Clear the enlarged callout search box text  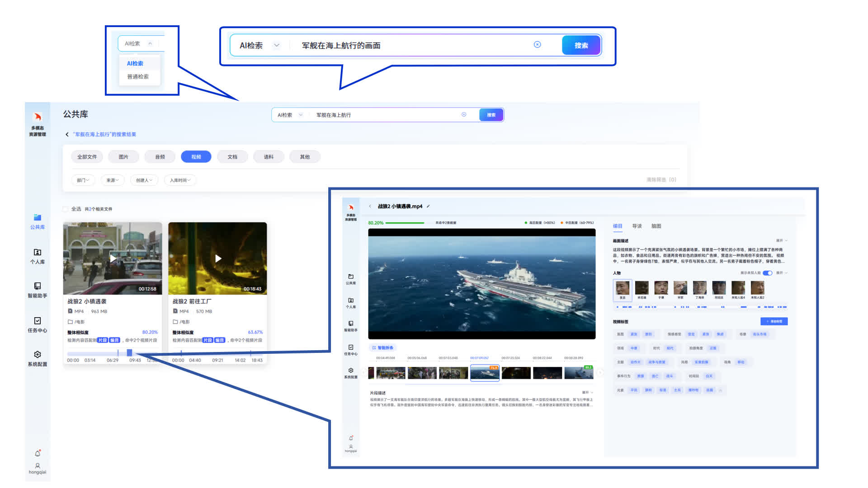(537, 45)
